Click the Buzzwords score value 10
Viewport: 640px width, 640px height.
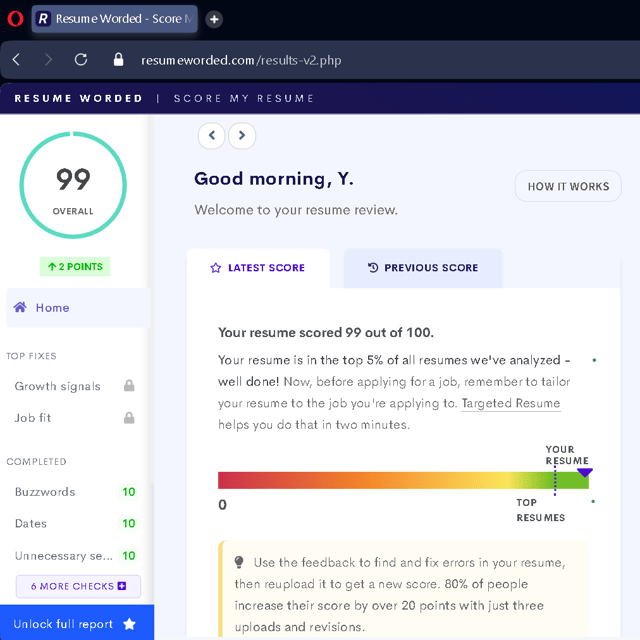(x=129, y=492)
